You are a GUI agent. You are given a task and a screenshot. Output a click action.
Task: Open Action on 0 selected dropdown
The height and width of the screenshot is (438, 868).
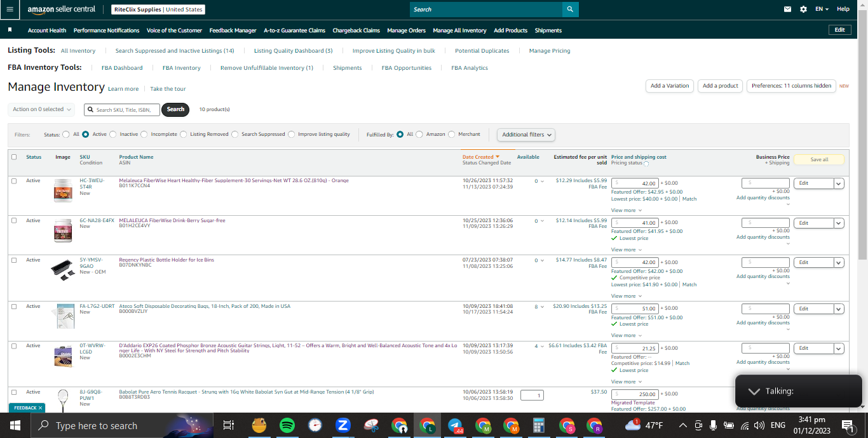[41, 109]
